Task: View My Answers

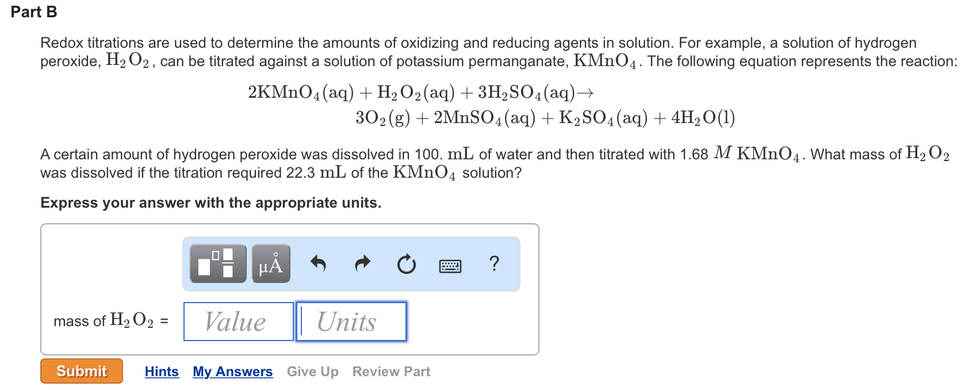Action: click(232, 371)
